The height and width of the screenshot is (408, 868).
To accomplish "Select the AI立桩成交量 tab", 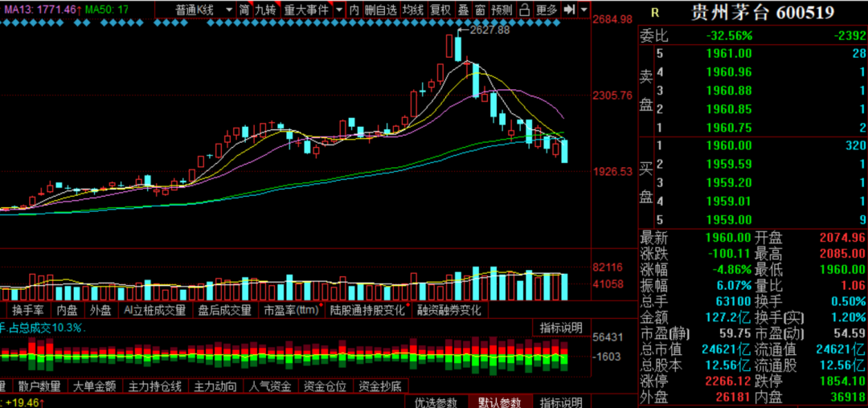I will point(155,310).
